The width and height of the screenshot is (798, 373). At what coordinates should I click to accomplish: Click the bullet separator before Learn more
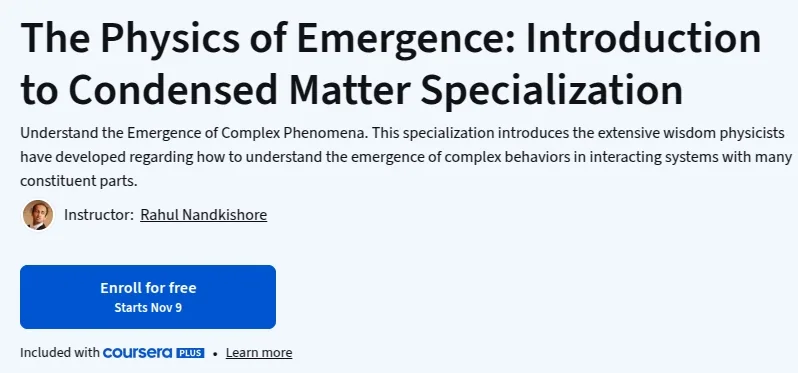point(215,353)
